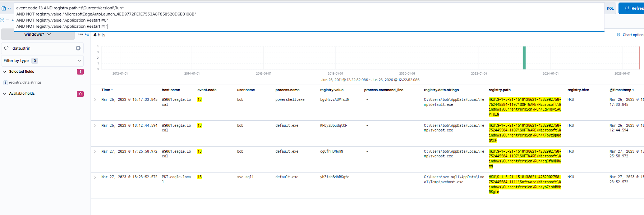The image size is (644, 215).
Task: Click the 4 hits count label
Action: (x=99, y=35)
